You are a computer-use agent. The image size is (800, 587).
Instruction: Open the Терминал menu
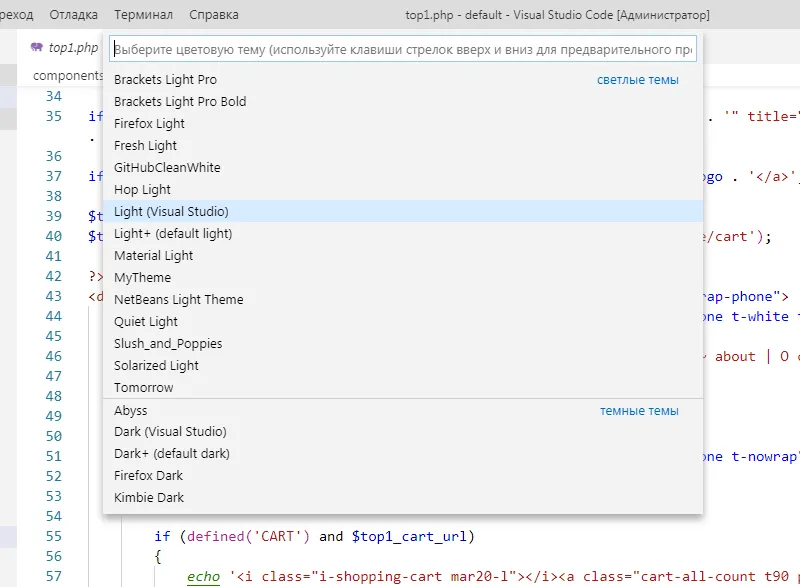click(142, 14)
